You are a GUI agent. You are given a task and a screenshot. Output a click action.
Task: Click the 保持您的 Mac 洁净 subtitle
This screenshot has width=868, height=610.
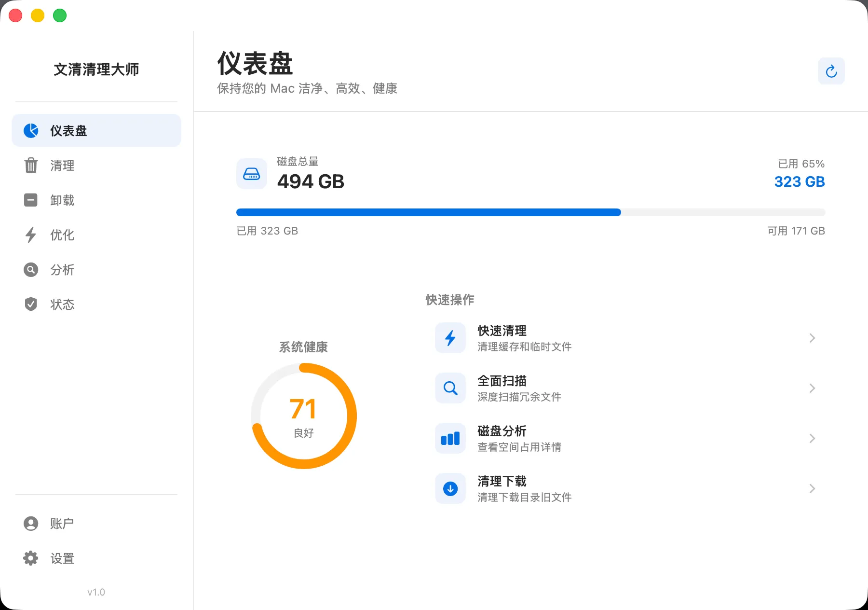click(307, 88)
